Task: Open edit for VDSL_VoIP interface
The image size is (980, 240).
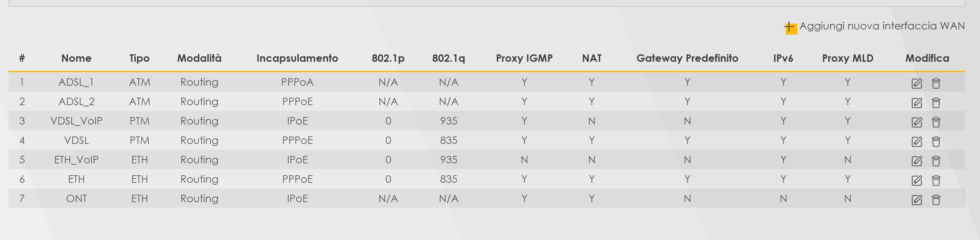Action: (x=916, y=122)
